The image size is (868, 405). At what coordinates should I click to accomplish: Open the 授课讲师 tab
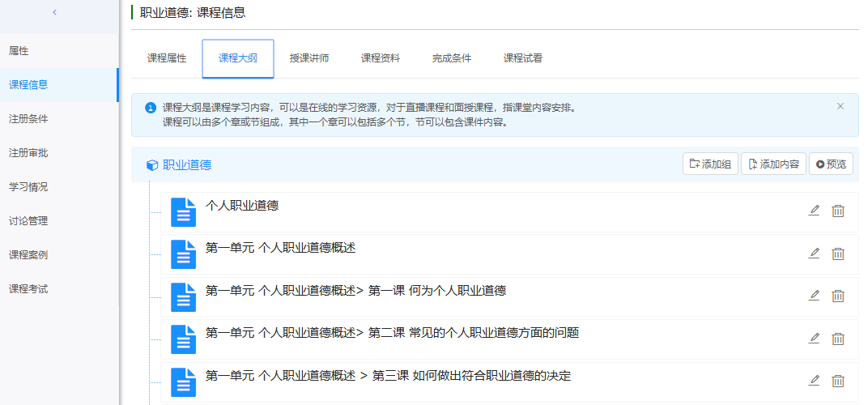[309, 58]
